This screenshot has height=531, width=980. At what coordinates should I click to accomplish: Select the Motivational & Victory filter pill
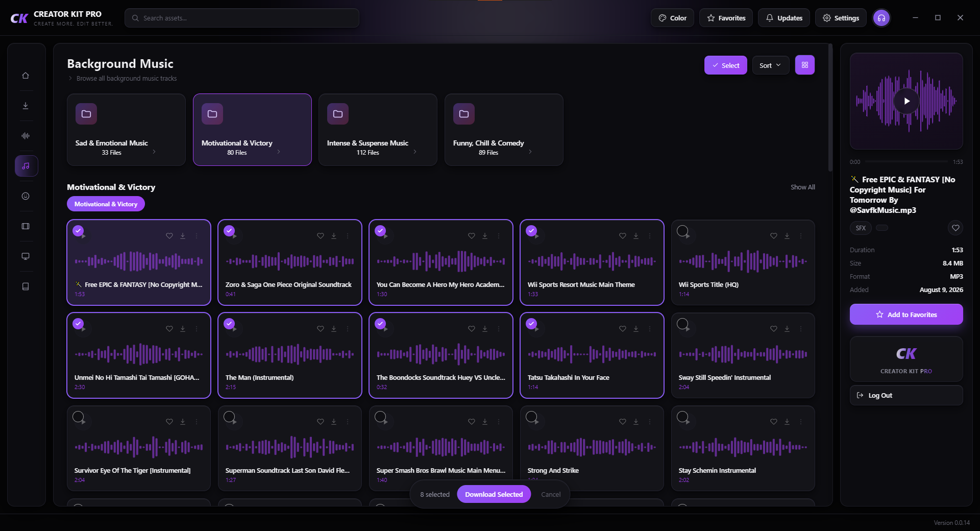coord(106,204)
